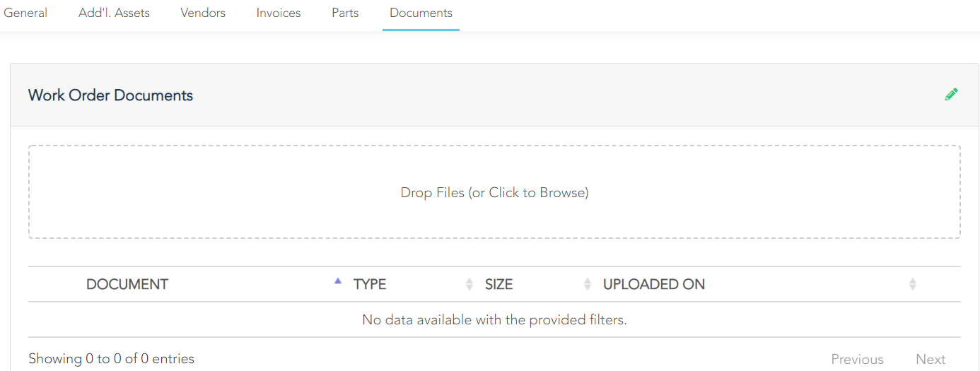Click the 'No data available' table row
Screen dimensions: 980x371
[x=494, y=320]
